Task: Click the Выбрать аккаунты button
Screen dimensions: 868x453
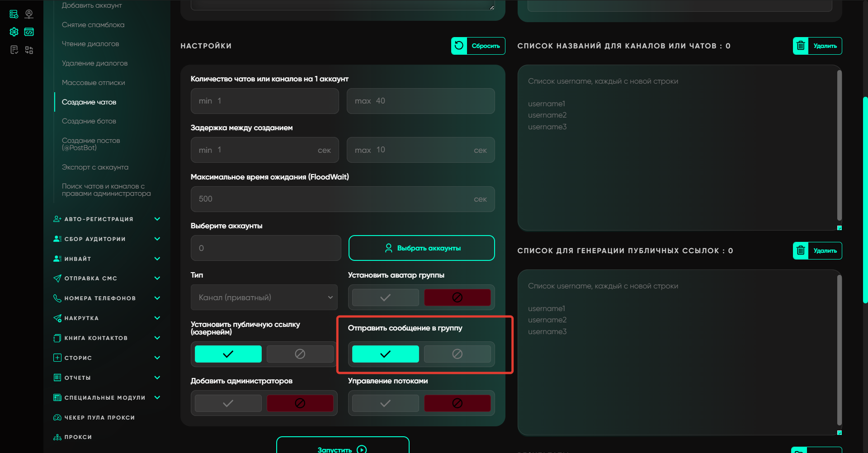Action: 421,248
